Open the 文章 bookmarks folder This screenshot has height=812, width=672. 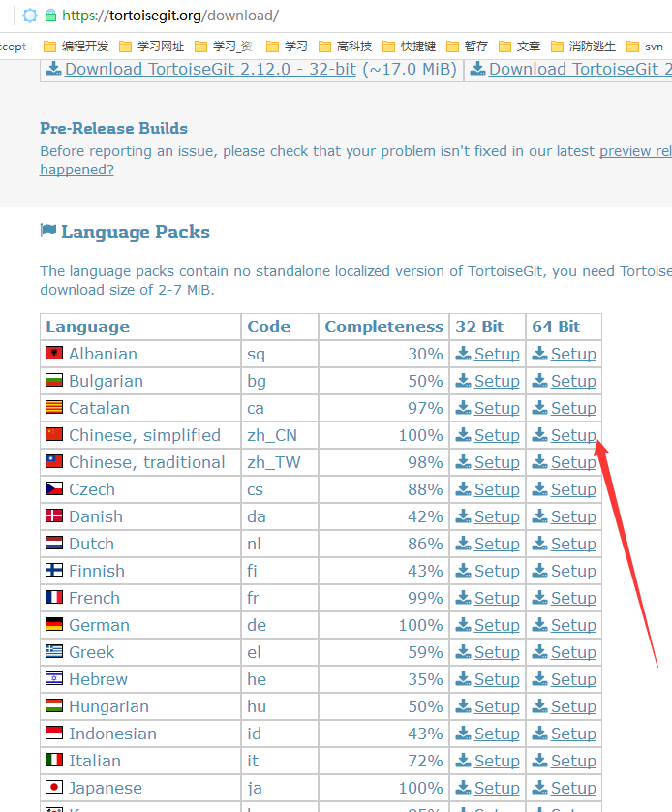519,47
